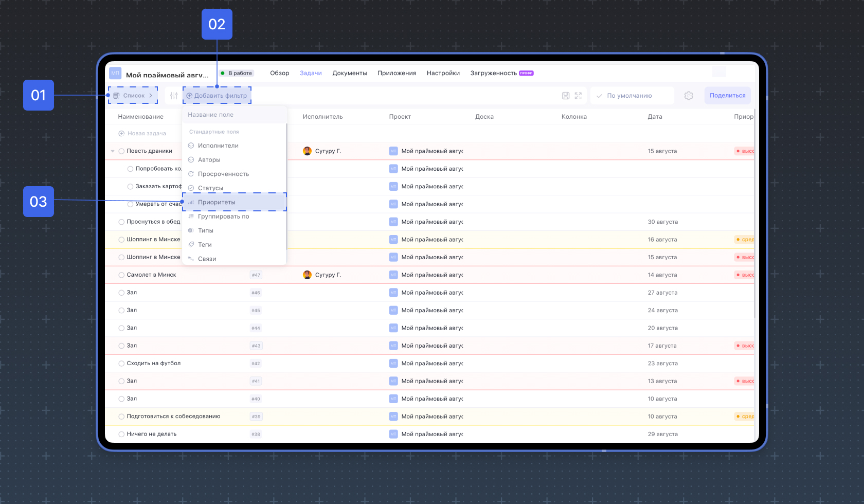Screen dimensions: 864x504
Task: Click the МП project icon in Ничего не делать row
Action: tap(393, 434)
